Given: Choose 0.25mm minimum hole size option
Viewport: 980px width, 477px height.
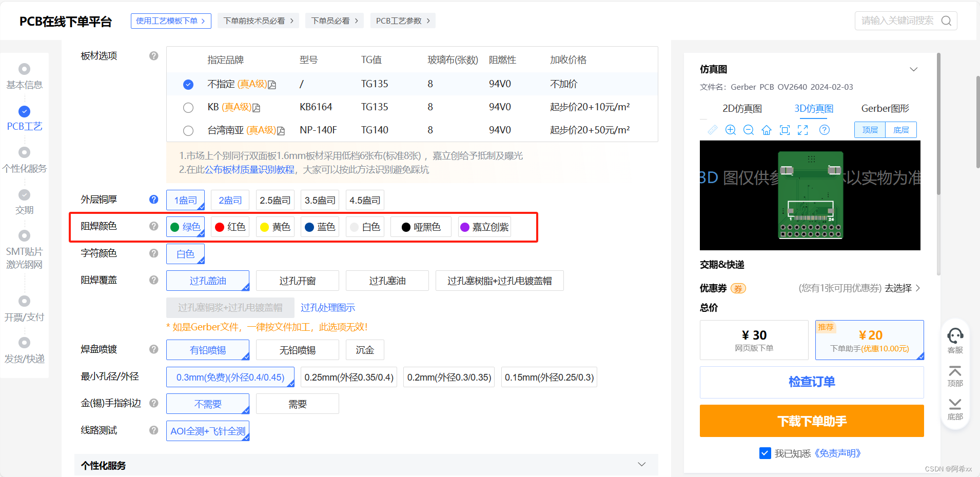Looking at the screenshot, I should tap(349, 377).
